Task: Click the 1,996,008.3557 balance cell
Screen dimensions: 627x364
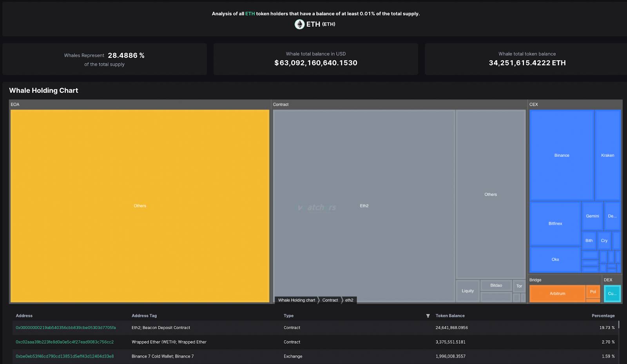Action: click(x=451, y=356)
